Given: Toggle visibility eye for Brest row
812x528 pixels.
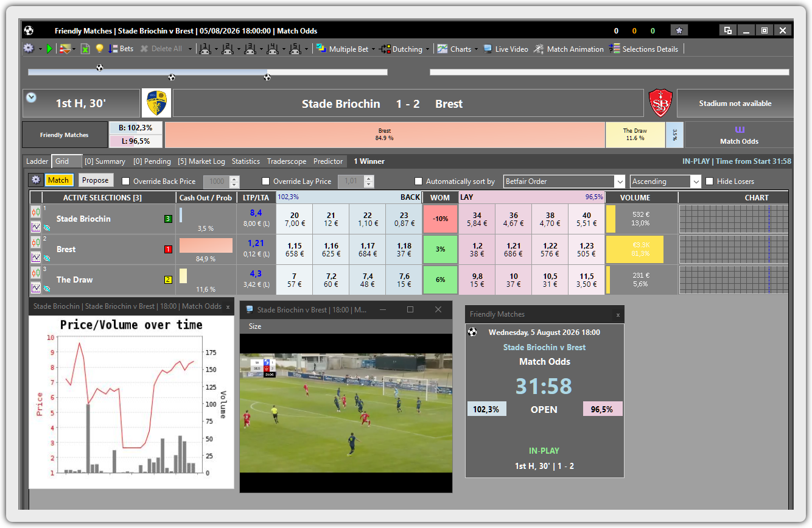Looking at the screenshot, I should point(47,258).
